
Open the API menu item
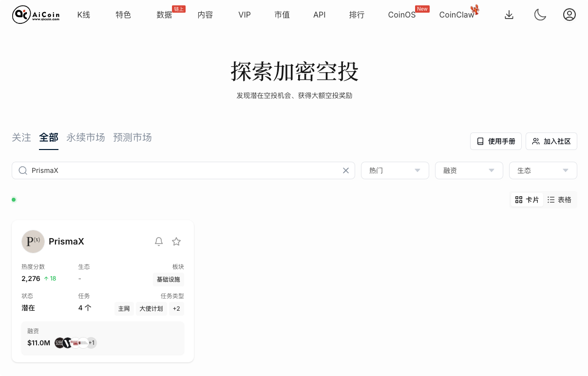[320, 15]
